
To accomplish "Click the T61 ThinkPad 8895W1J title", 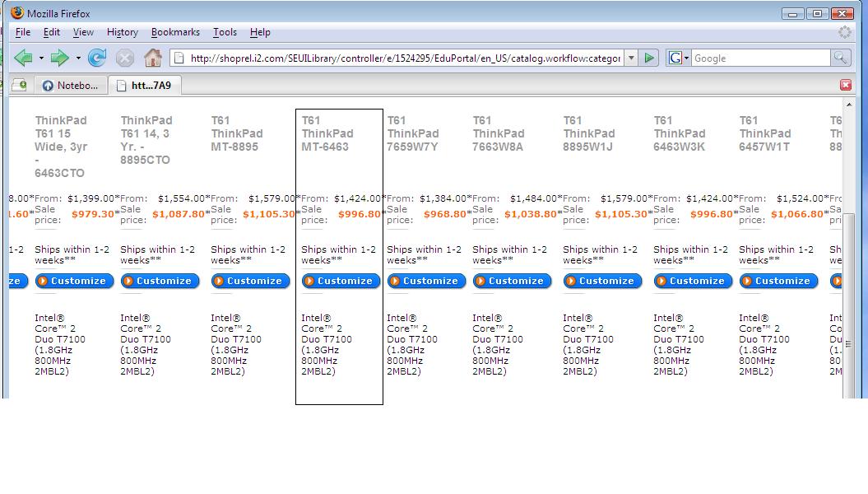I will coord(589,133).
